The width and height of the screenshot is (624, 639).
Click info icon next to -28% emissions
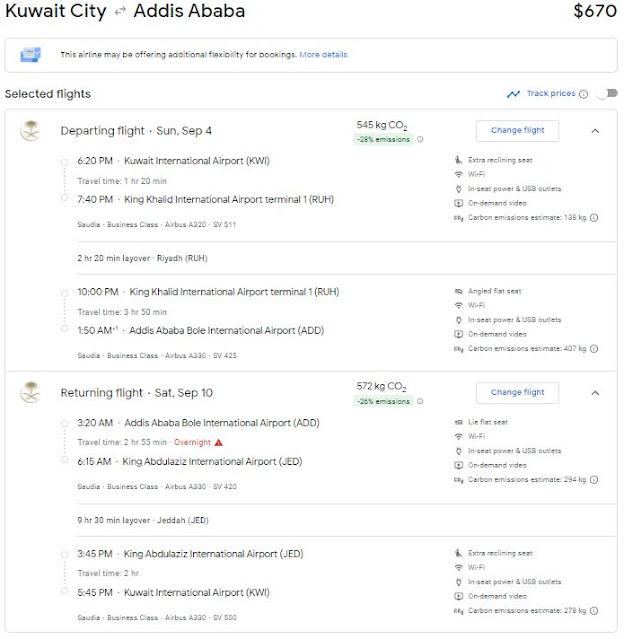420,139
